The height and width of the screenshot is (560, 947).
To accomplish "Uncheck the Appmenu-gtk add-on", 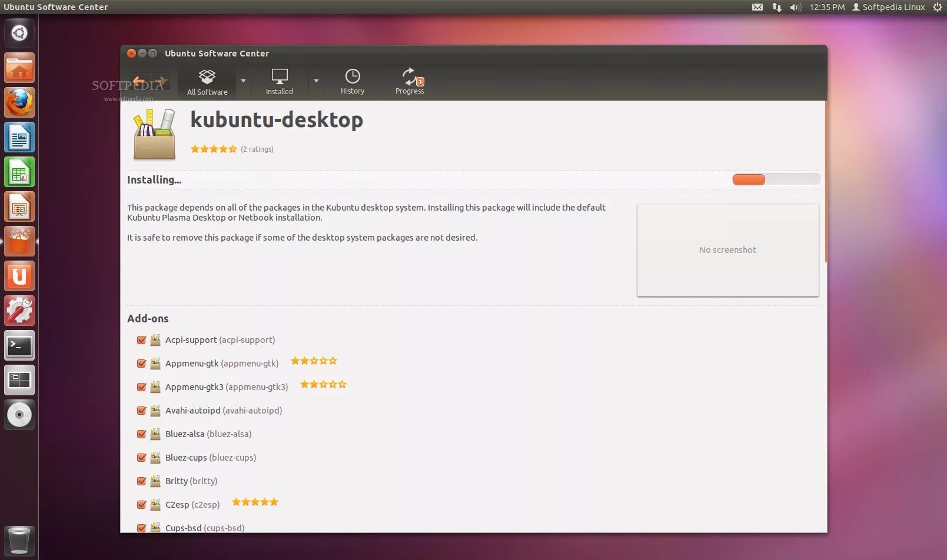I will [141, 364].
